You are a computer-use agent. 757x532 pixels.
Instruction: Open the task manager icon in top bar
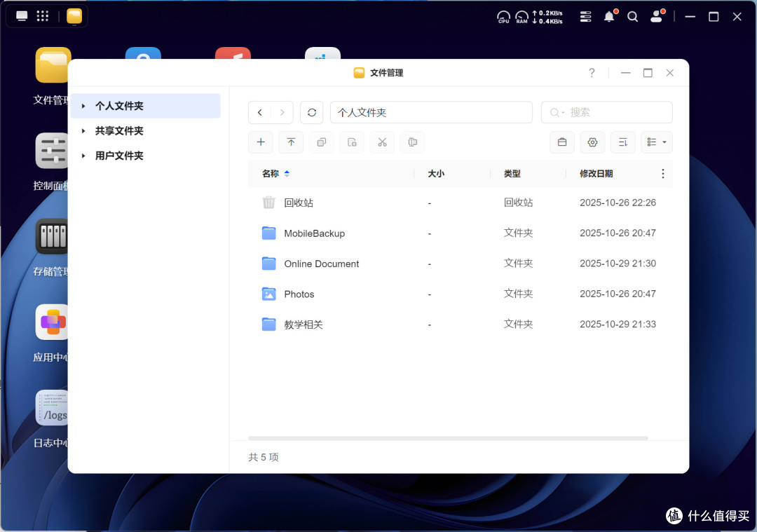click(x=585, y=17)
